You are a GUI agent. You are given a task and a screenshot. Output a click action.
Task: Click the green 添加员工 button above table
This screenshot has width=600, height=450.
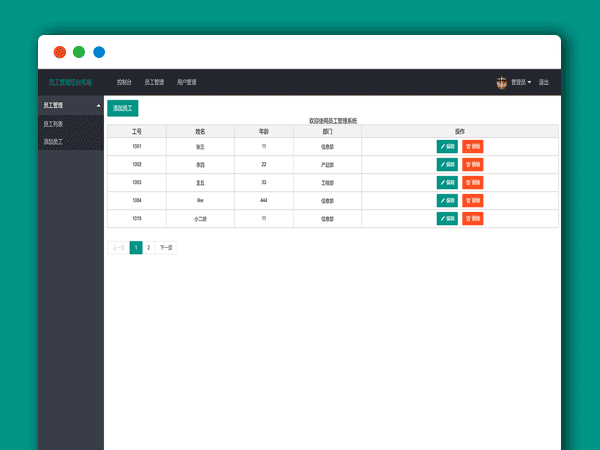pos(122,108)
